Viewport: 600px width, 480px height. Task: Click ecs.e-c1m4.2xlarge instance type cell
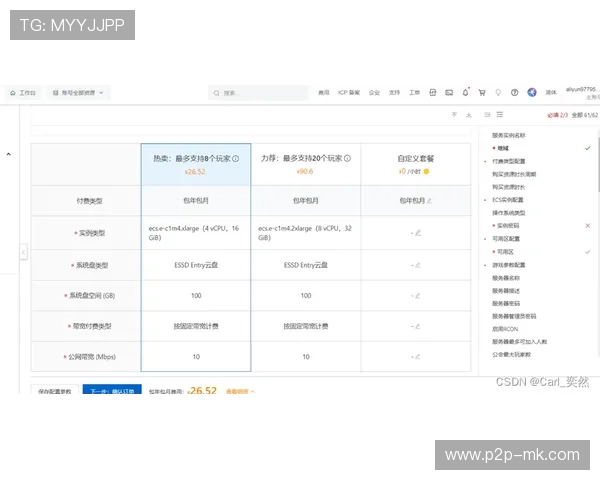coord(306,233)
